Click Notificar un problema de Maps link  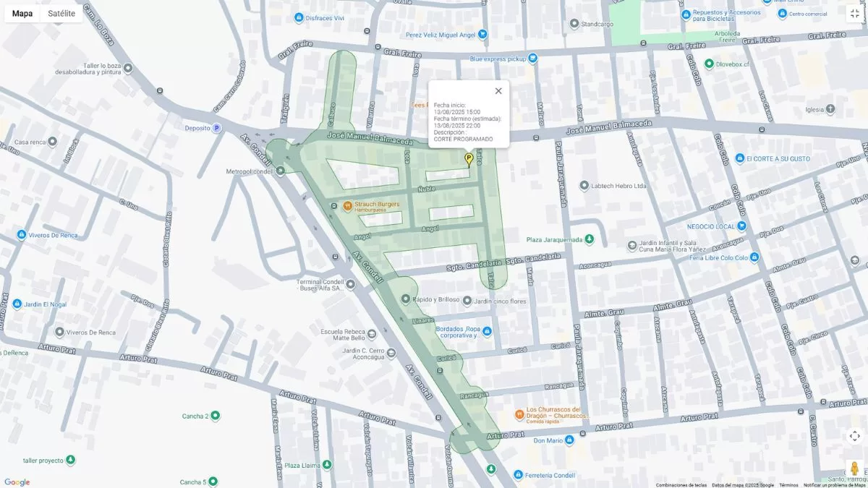point(835,485)
